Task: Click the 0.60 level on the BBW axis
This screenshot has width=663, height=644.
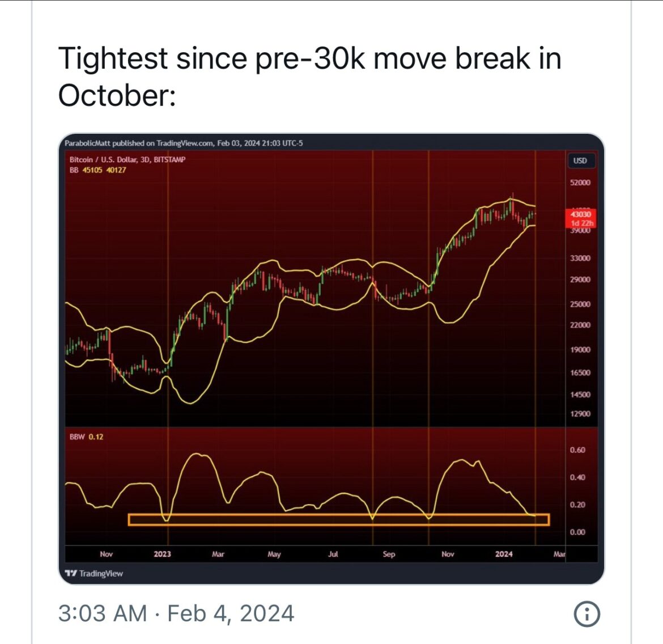Action: point(577,450)
